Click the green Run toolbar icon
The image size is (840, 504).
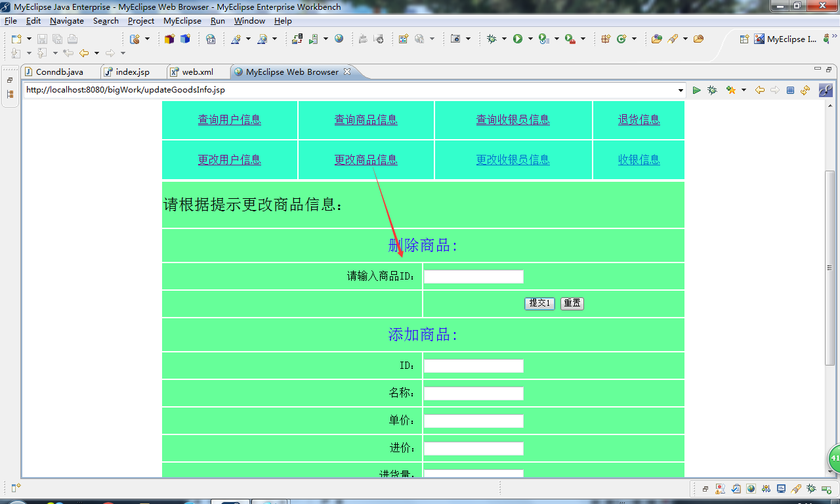(518, 39)
